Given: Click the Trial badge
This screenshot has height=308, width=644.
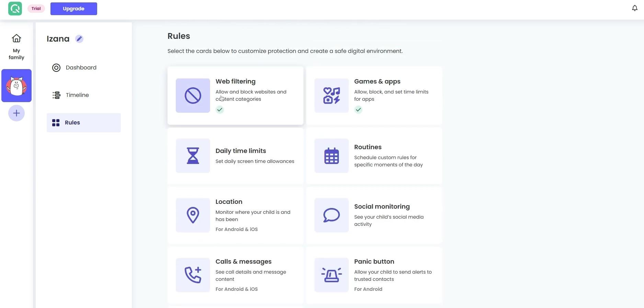Looking at the screenshot, I should [x=36, y=9].
